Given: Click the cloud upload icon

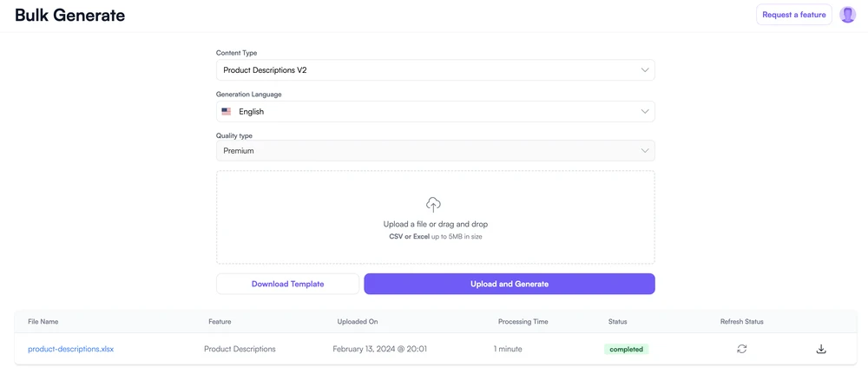Looking at the screenshot, I should [434, 205].
